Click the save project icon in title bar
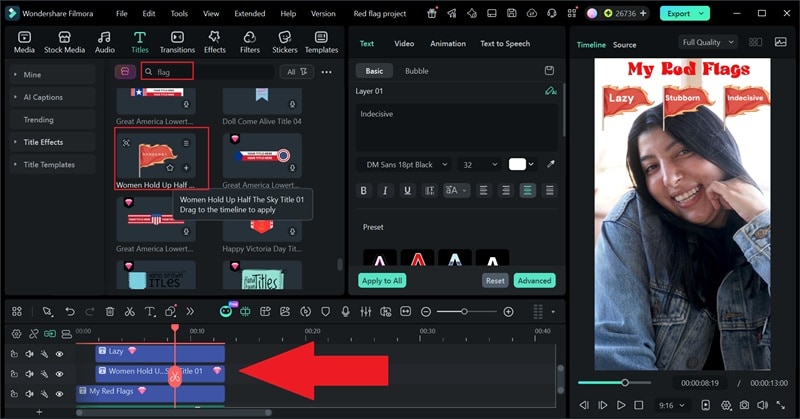This screenshot has width=800, height=419. click(x=512, y=13)
